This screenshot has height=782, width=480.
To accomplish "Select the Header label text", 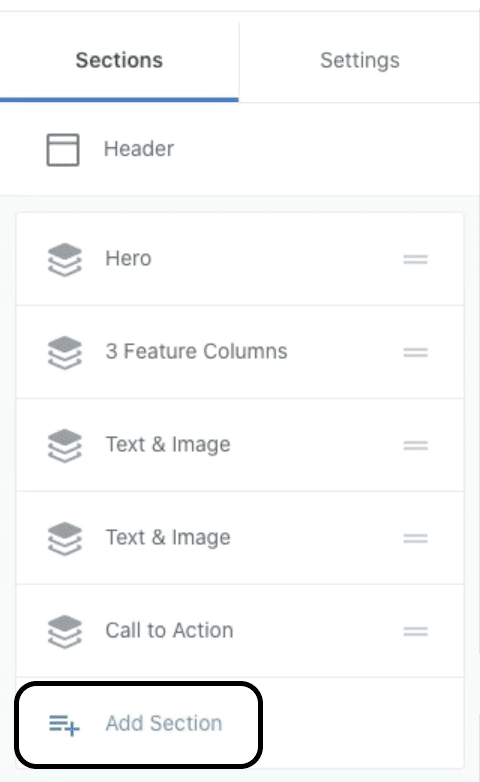I will pos(139,149).
